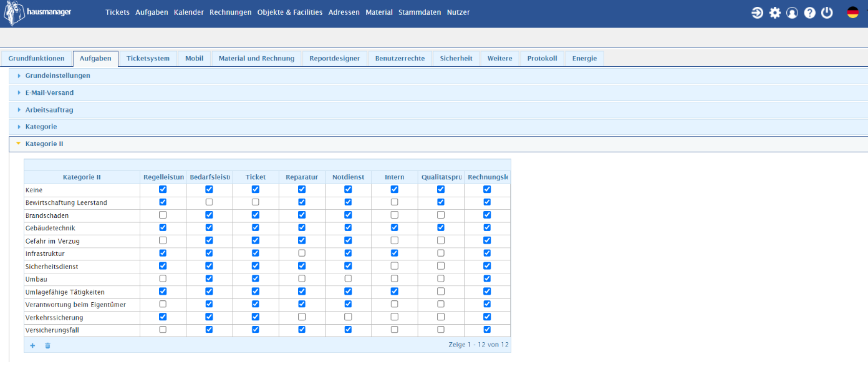Image resolution: width=868 pixels, height=379 pixels.
Task: Add a new Kategorie II entry with plus icon
Action: click(x=32, y=345)
